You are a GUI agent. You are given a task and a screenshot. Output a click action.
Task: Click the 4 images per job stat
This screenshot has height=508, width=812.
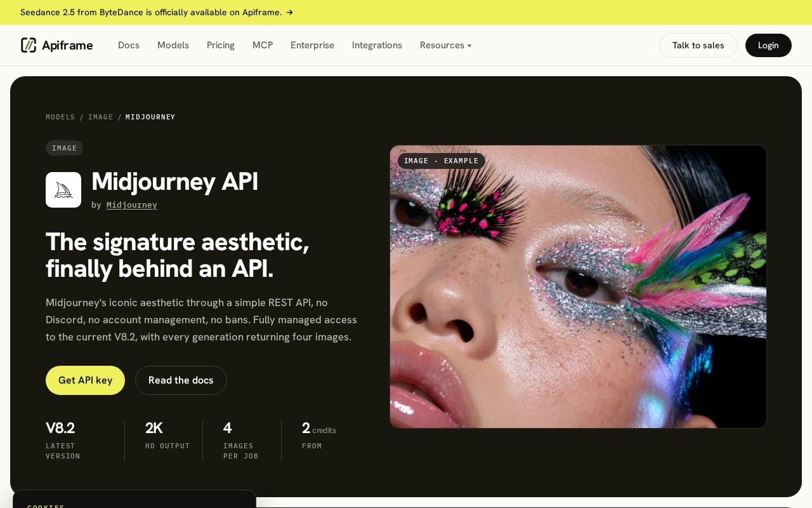pyautogui.click(x=241, y=440)
